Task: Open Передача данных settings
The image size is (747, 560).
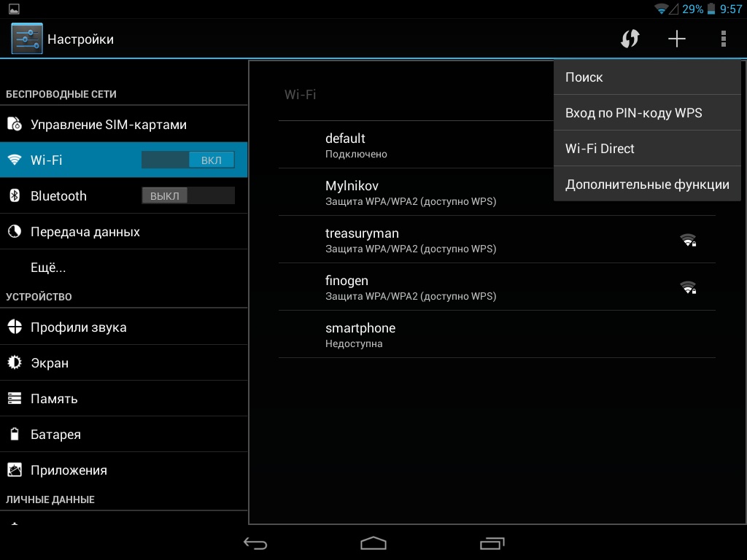Action: pyautogui.click(x=85, y=232)
